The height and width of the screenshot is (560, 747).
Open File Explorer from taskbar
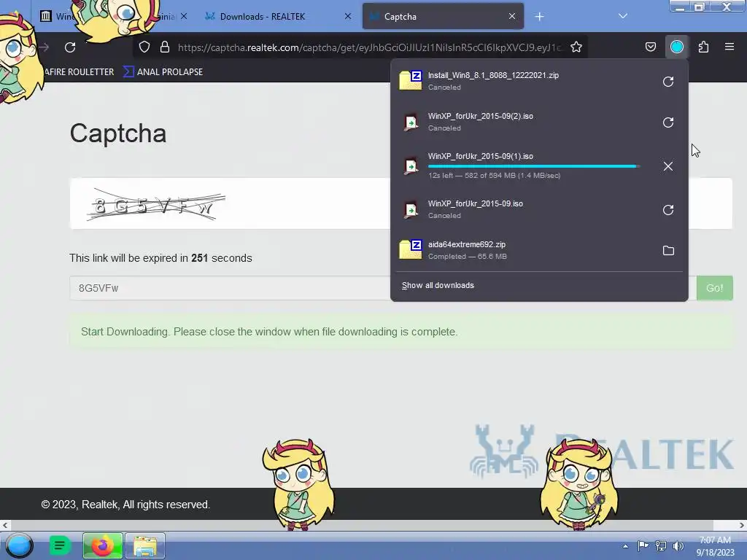(145, 546)
